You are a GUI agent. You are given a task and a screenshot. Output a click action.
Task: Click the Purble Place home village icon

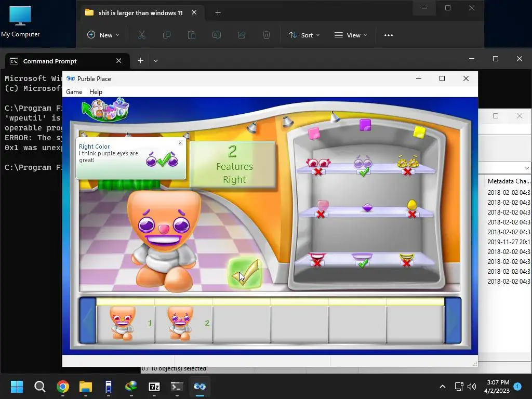[x=105, y=109]
